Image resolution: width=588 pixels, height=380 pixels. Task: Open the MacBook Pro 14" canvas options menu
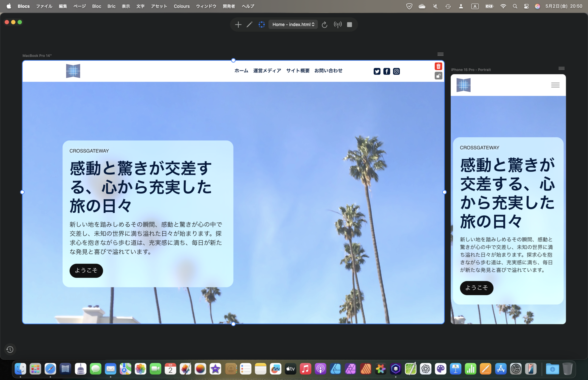click(440, 54)
